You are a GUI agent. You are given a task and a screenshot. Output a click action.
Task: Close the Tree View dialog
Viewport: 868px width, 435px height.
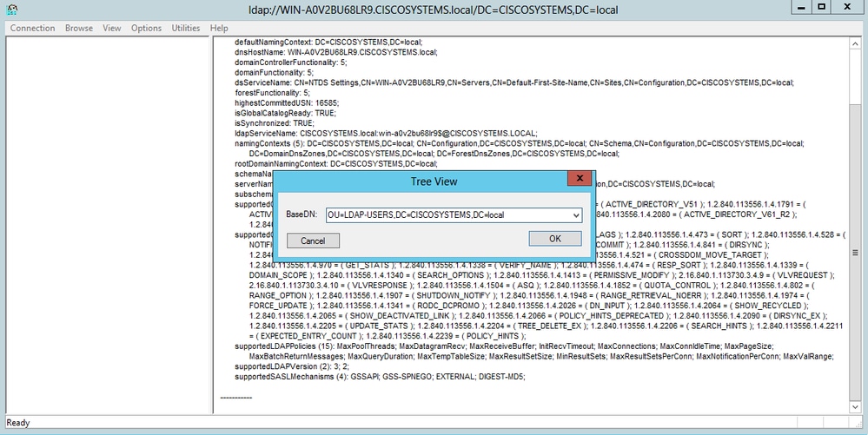pos(580,178)
